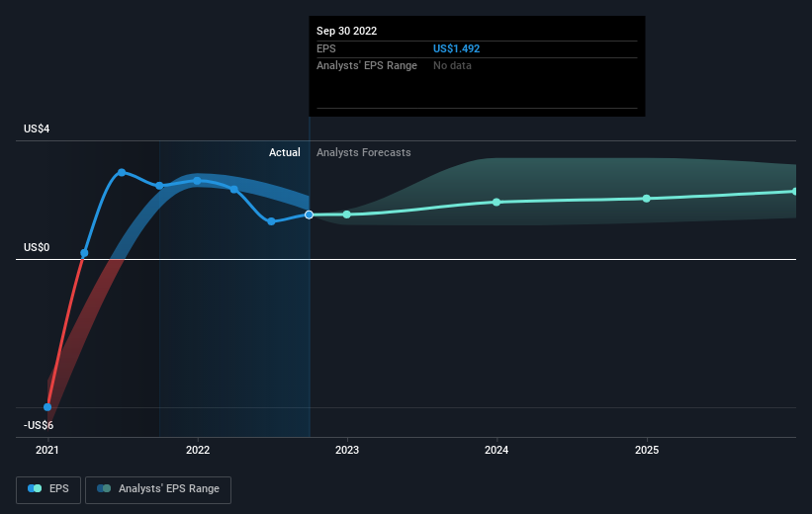Click the -US$6 axis label
This screenshot has width=812, height=514.
39,425
